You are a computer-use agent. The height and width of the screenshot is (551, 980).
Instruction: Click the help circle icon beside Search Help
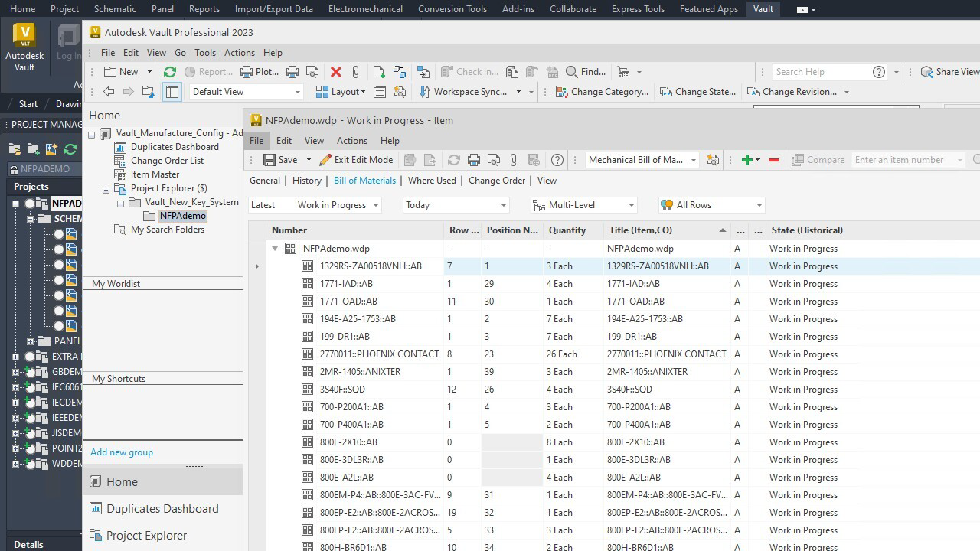tap(879, 72)
